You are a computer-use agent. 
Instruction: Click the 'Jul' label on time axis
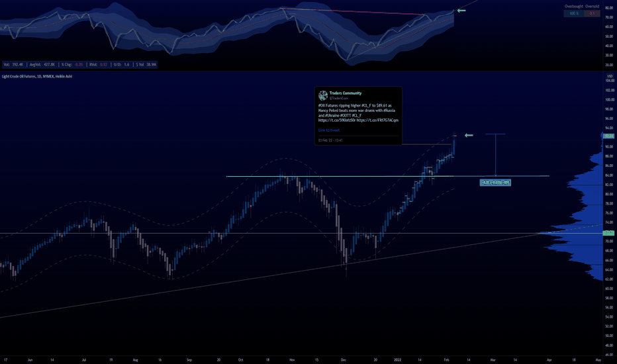pos(84,359)
